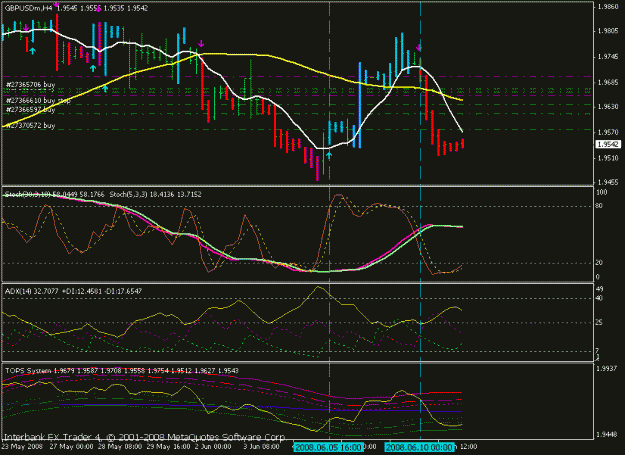Click the 2 Jun 00:00 time label
625x455 pixels.
coord(213,447)
